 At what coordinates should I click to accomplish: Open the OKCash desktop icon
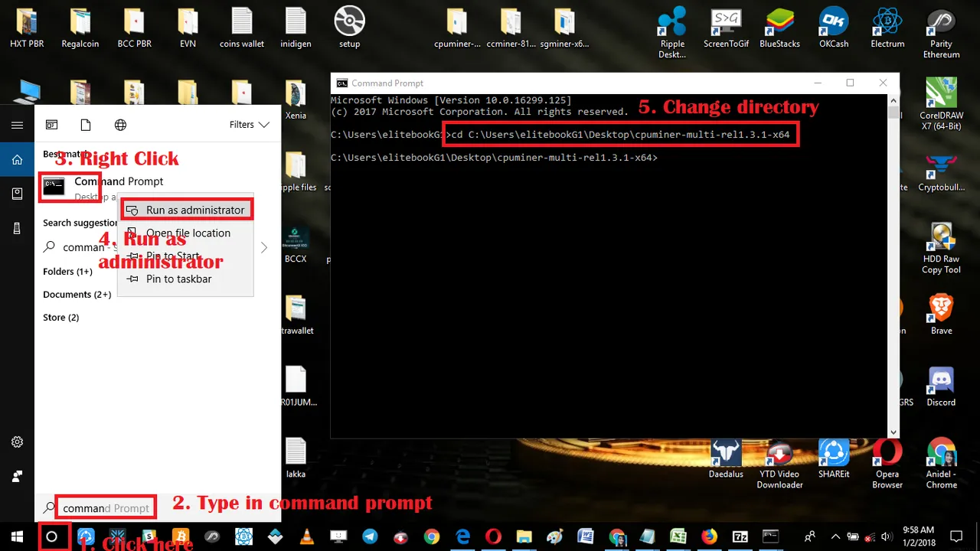click(x=834, y=29)
